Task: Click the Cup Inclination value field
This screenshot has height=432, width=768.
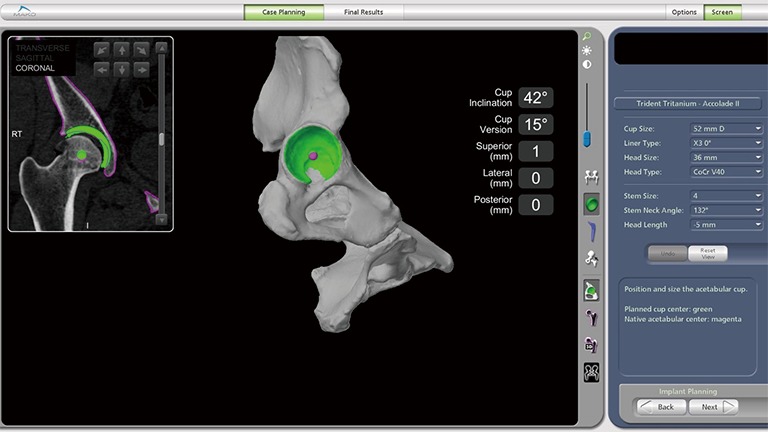Action: coord(535,98)
